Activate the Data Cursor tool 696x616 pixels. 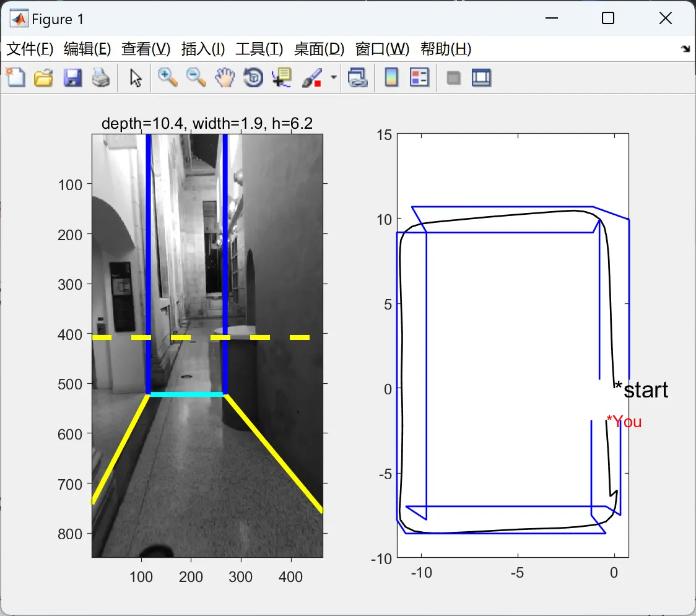coord(282,78)
